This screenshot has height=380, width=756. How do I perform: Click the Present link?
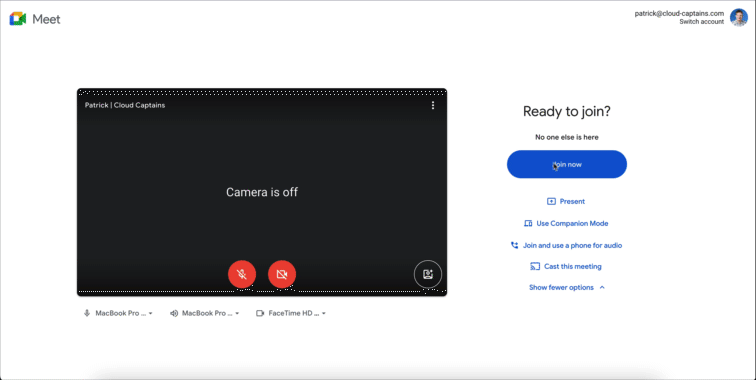click(x=566, y=201)
